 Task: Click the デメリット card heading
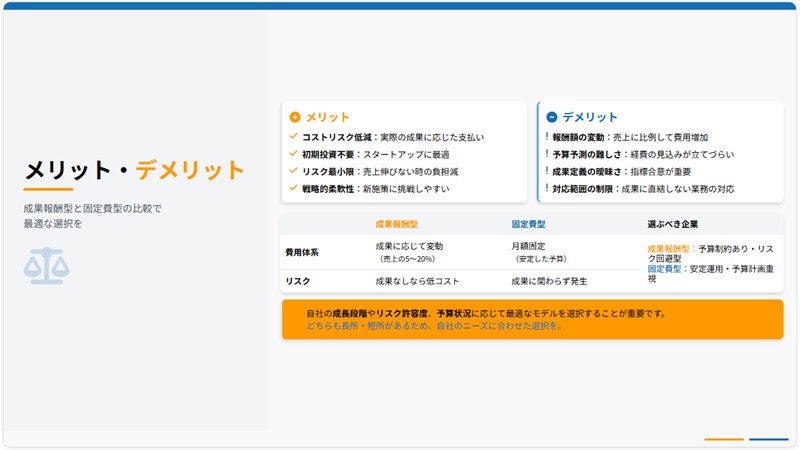click(x=590, y=117)
